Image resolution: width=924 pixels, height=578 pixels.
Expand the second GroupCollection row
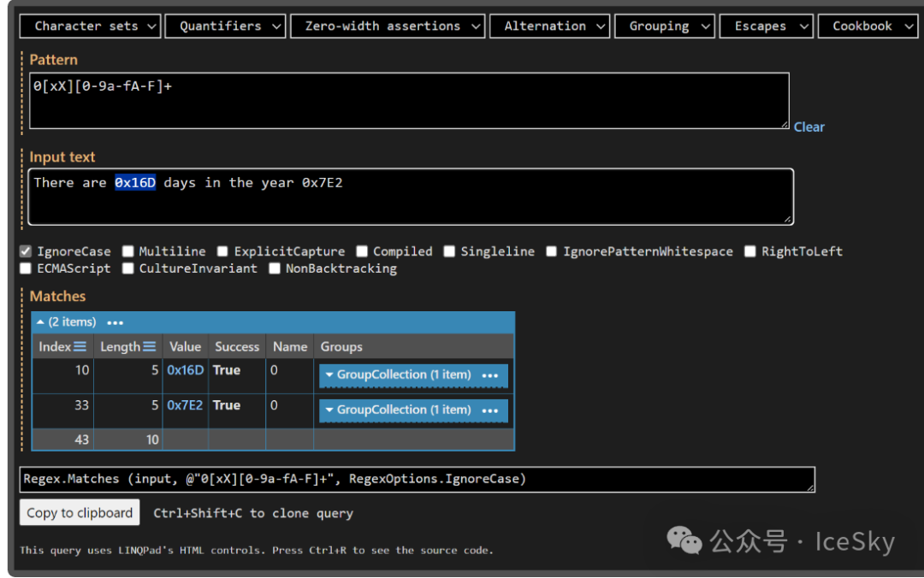329,410
